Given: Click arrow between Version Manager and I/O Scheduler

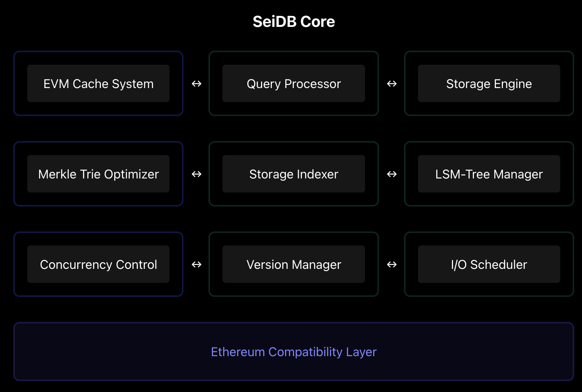Looking at the screenshot, I should 392,264.
